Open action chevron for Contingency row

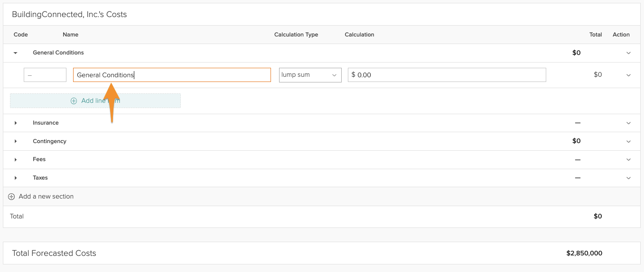[628, 141]
